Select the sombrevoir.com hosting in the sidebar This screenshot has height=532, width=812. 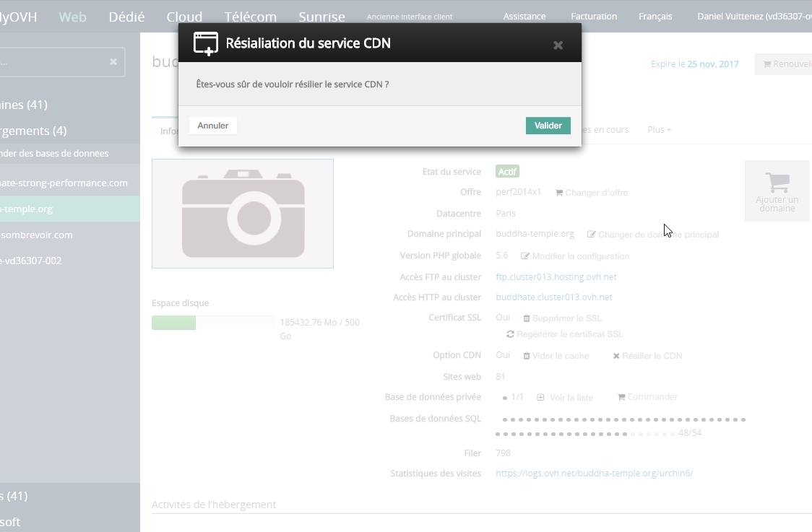[36, 235]
